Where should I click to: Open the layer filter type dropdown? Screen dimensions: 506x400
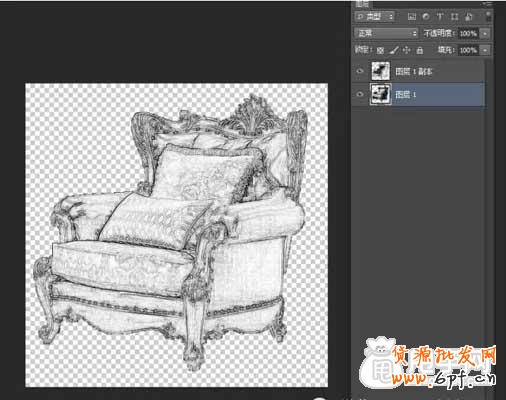pos(374,16)
